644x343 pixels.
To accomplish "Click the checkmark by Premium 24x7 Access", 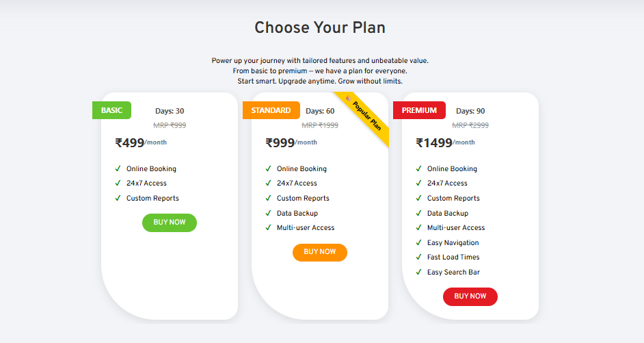I will pos(419,183).
